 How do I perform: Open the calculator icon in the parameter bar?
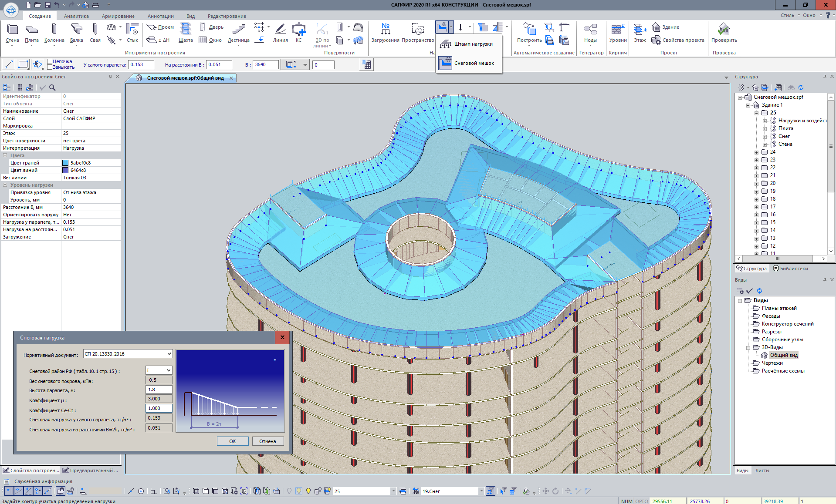coord(366,65)
